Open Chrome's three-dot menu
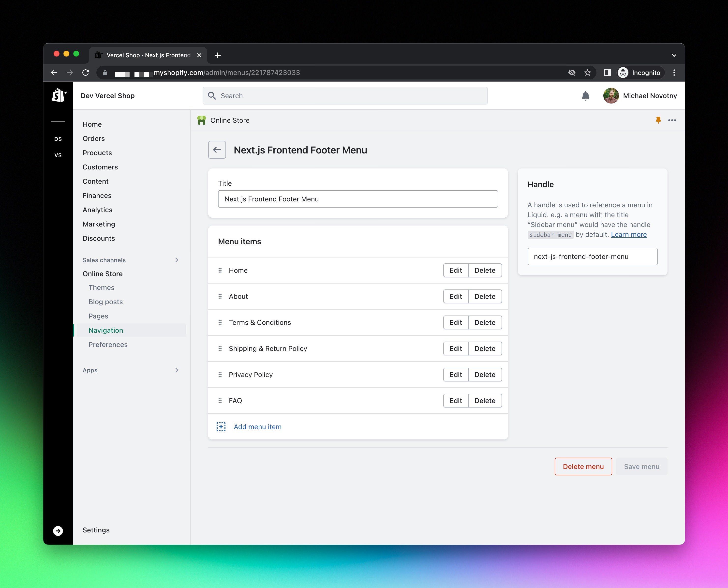Image resolution: width=728 pixels, height=588 pixels. pos(674,73)
